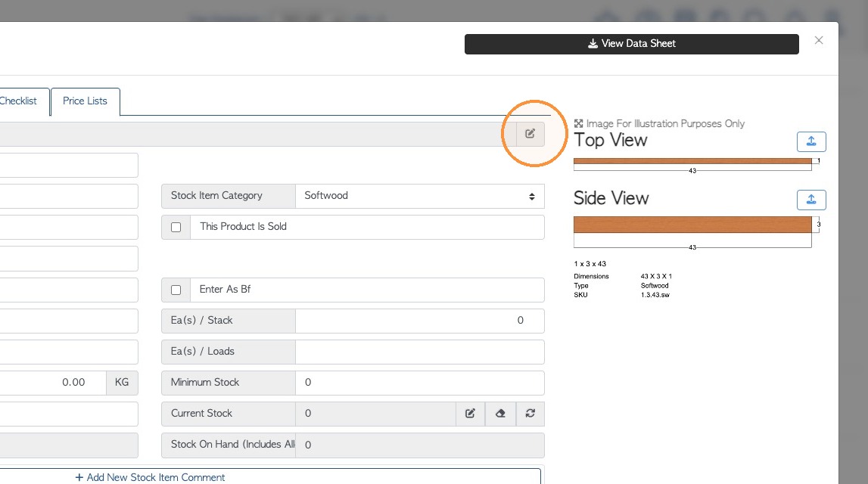Download via View Data Sheet button
The width and height of the screenshot is (868, 484).
pos(632,44)
